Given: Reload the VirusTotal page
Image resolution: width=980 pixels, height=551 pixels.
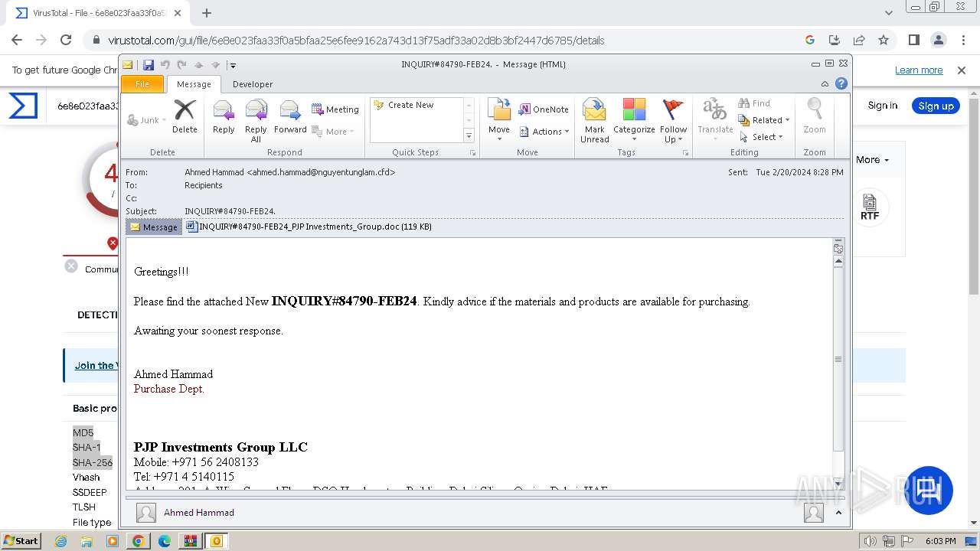Looking at the screenshot, I should pos(66,40).
